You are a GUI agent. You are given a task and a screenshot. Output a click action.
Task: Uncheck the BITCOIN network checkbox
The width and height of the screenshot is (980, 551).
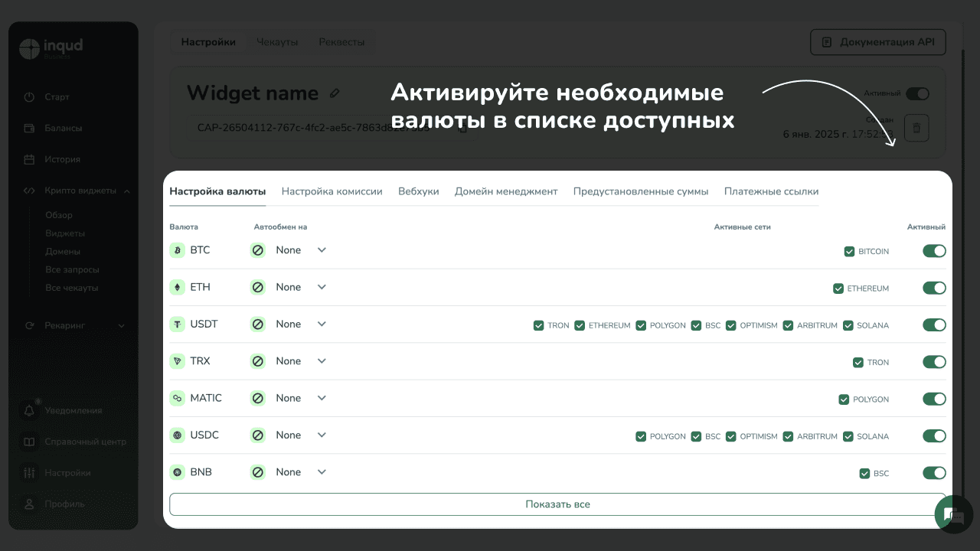(849, 251)
